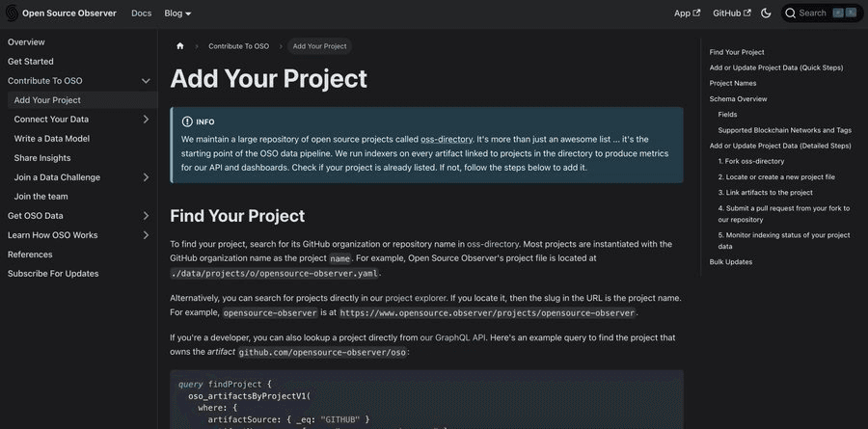
Task: Open Write a Data Model page
Action: [52, 139]
